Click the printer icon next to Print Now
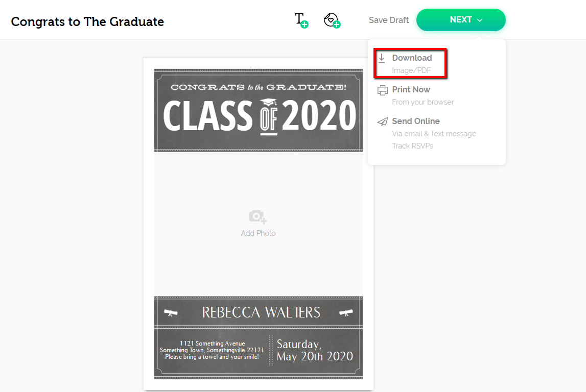Screen dimensions: 586x392 click(x=382, y=89)
